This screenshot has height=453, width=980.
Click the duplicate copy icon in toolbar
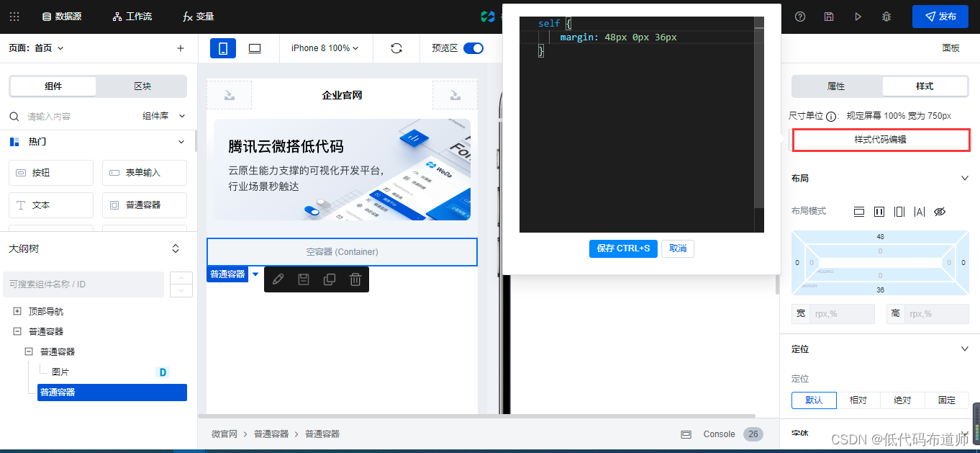330,279
